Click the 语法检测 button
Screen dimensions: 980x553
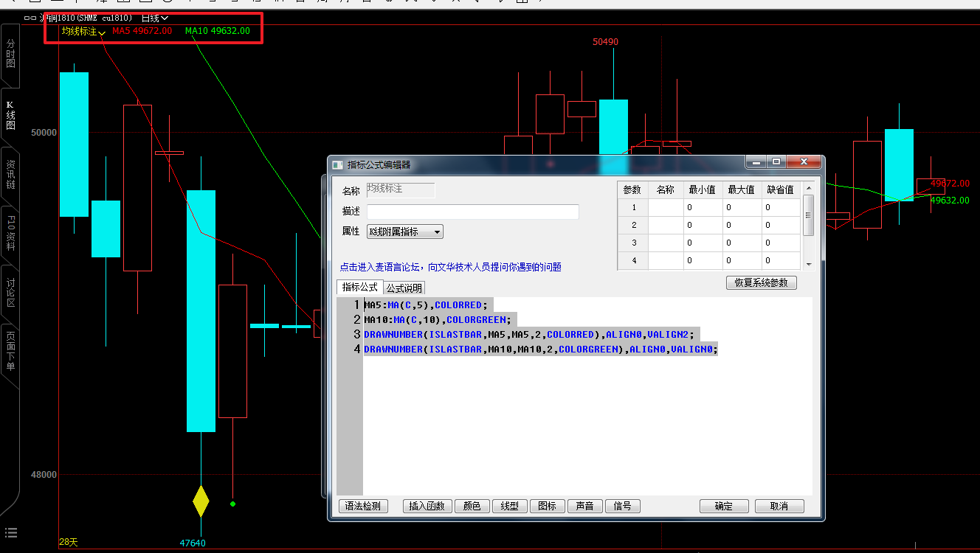click(x=363, y=506)
